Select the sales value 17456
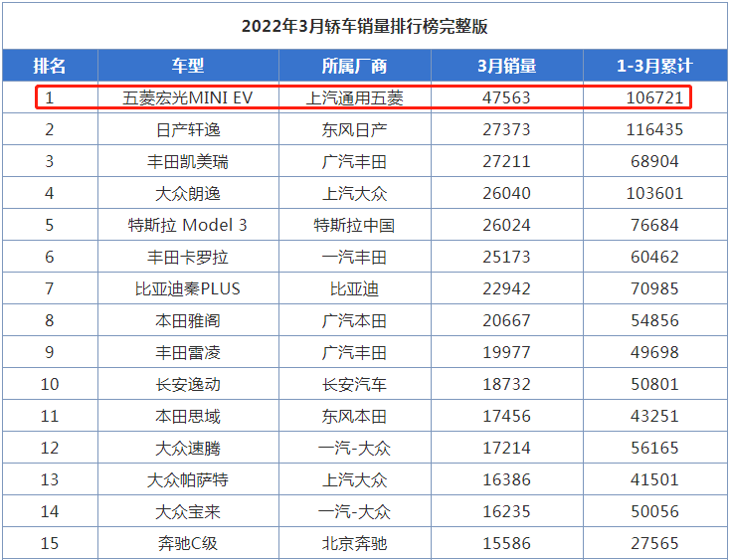Image resolution: width=731 pixels, height=560 pixels. click(507, 417)
